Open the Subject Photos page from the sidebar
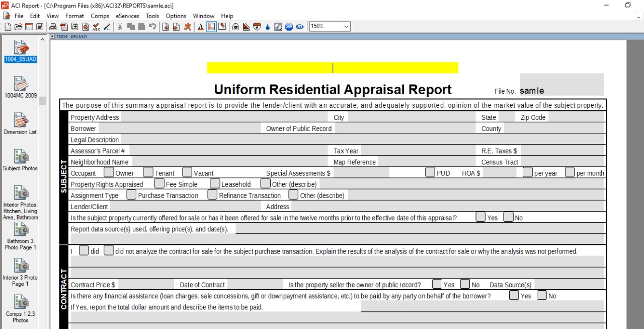Viewport: 644px width, 329px height. pyautogui.click(x=20, y=159)
